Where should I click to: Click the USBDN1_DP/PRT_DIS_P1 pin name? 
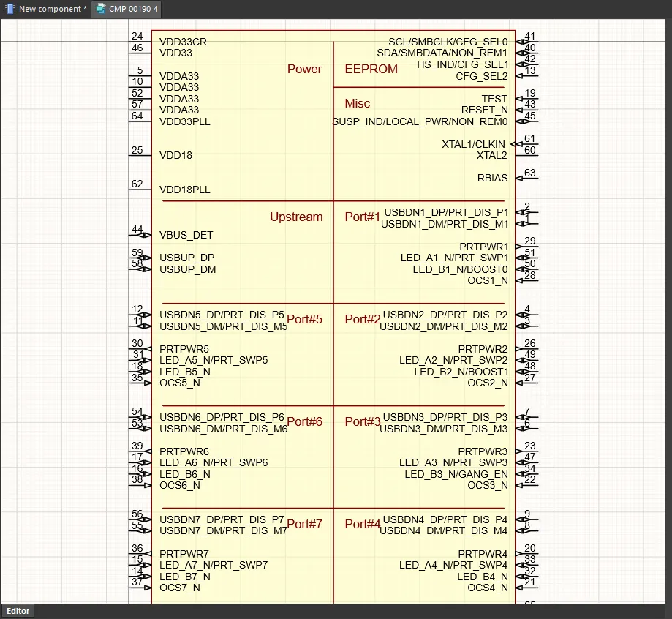coord(446,212)
